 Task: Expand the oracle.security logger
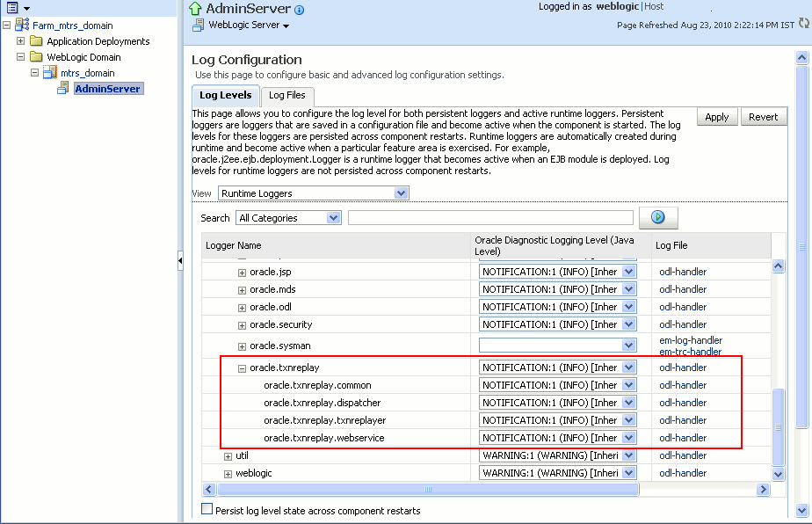[242, 325]
